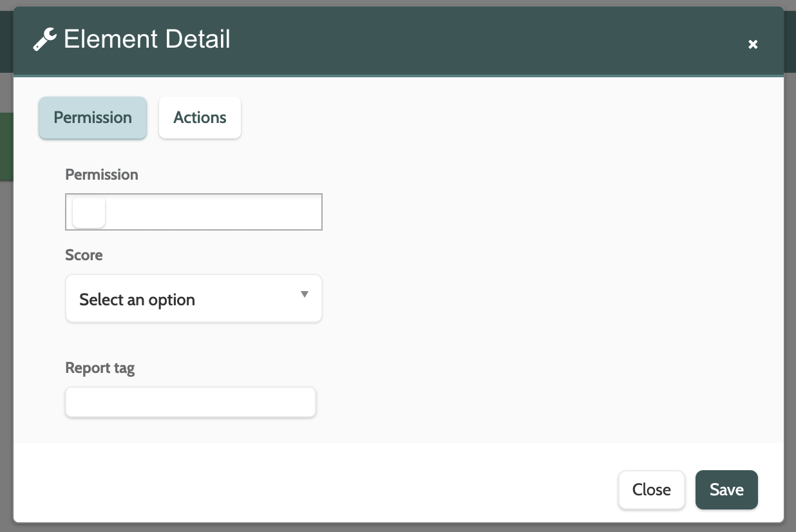Click the blank area right of Actions tab
Viewport: 796px width, 532px height.
(x=483, y=118)
